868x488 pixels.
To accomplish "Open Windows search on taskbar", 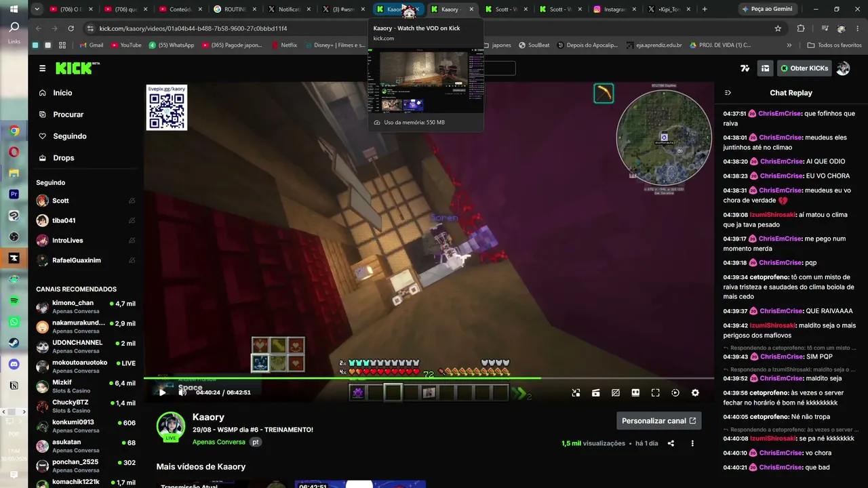I will pos(14,28).
